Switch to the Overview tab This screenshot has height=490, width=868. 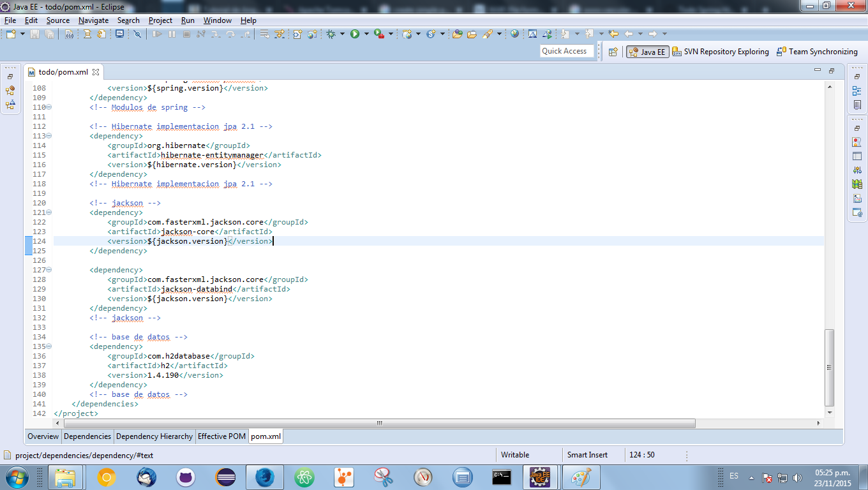(x=43, y=436)
